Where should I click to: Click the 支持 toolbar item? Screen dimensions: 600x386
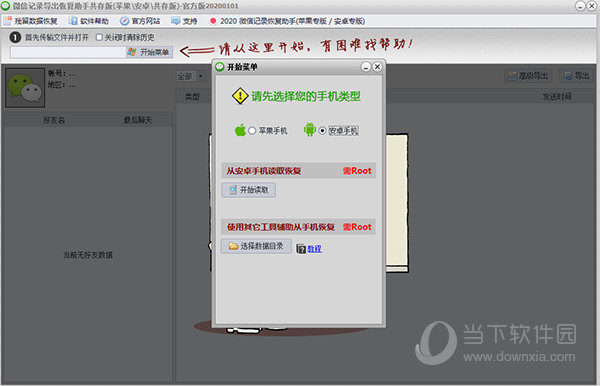pyautogui.click(x=184, y=21)
